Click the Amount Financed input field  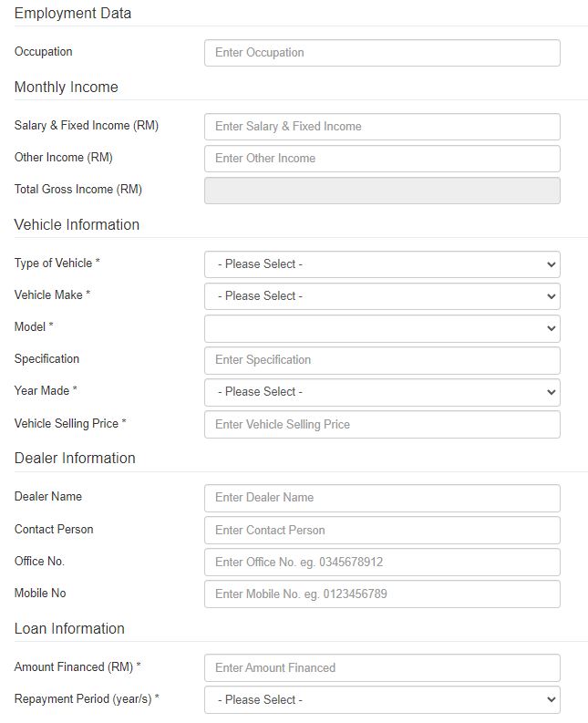pyautogui.click(x=382, y=668)
